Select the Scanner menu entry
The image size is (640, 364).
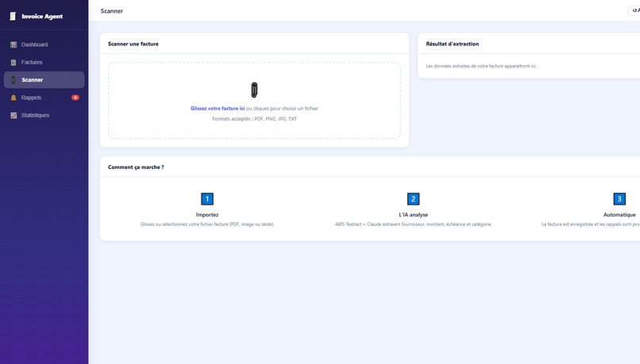click(x=44, y=80)
